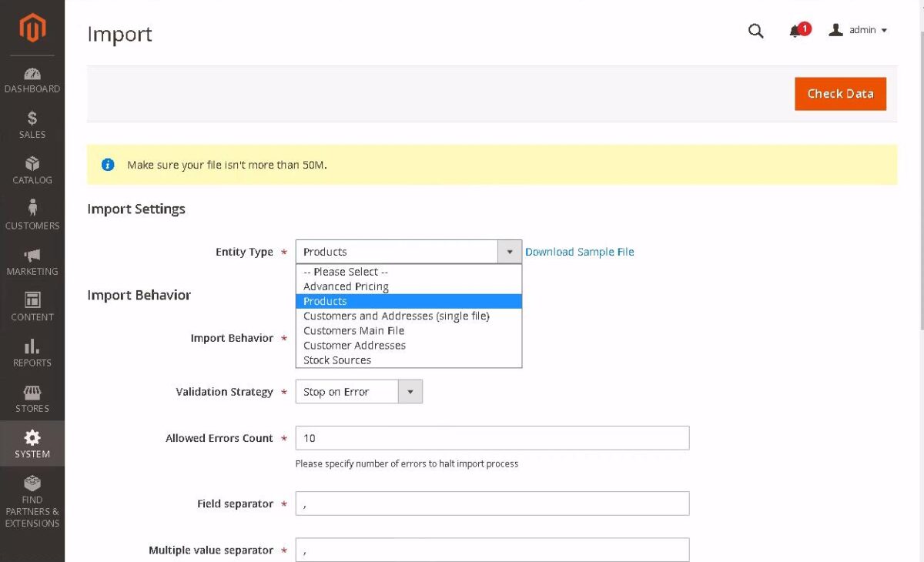Open the Validation Strategy dropdown

tap(359, 392)
